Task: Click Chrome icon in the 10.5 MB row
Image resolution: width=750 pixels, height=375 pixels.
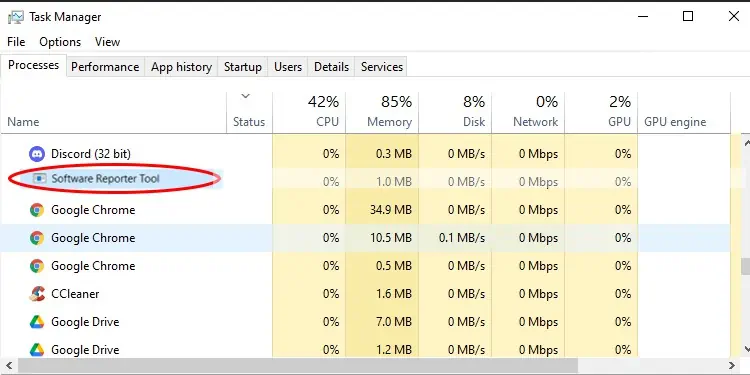Action: tap(37, 238)
